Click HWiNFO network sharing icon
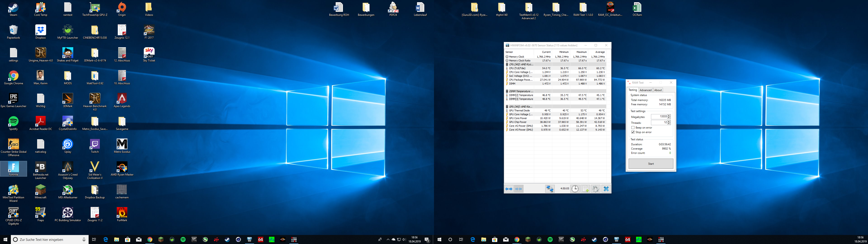 pyautogui.click(x=550, y=189)
